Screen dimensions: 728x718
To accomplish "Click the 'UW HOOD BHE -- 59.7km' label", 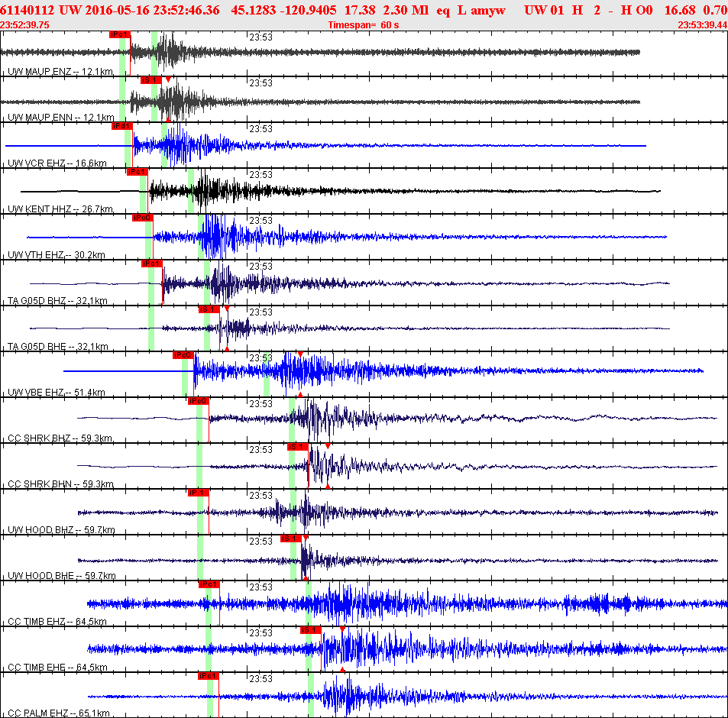I will click(x=62, y=576).
